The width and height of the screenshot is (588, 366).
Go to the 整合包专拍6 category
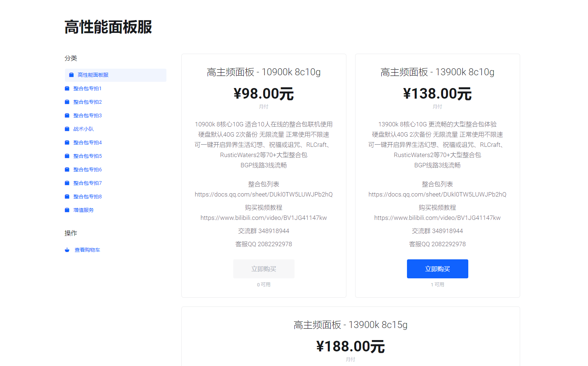88,169
